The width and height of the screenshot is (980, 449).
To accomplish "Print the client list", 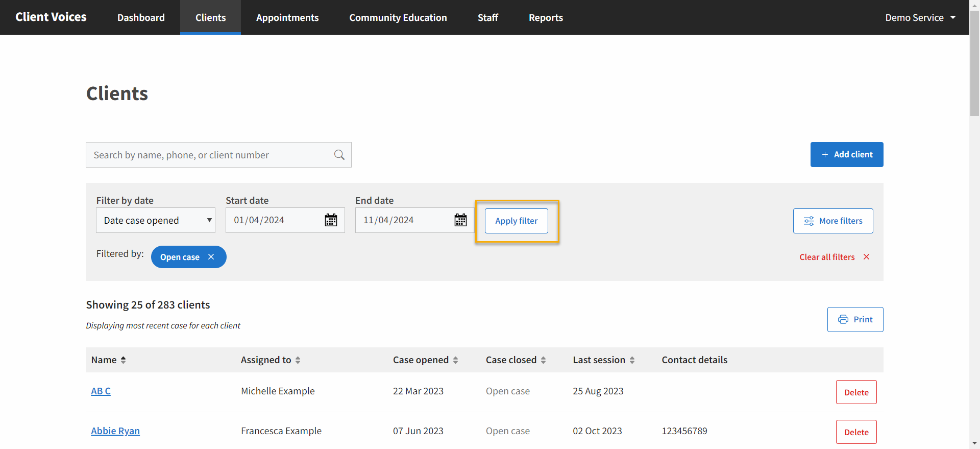I will (855, 319).
